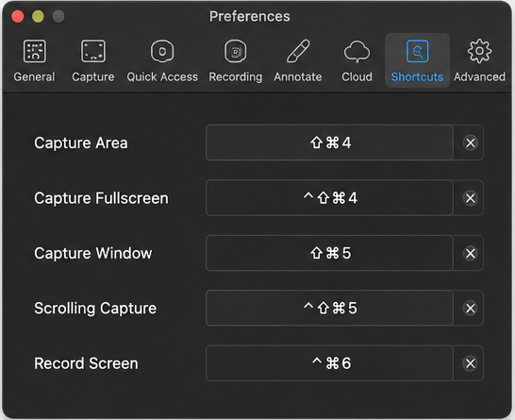Minimize the Preferences window with the yellow button

tap(38, 16)
